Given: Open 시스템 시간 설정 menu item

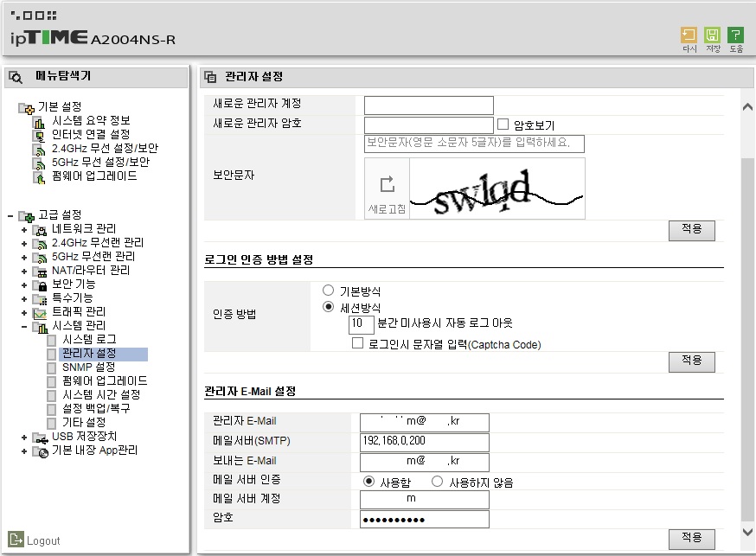Looking at the screenshot, I should pos(101,394).
